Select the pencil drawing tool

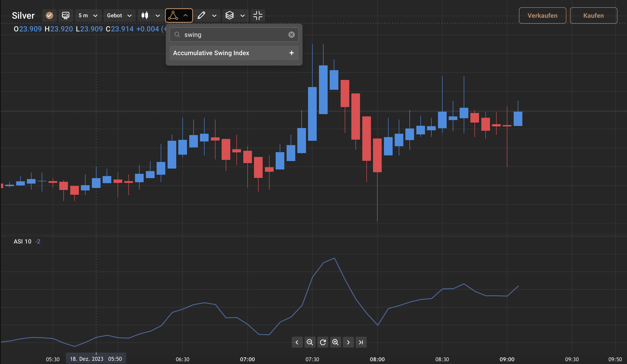tap(201, 15)
